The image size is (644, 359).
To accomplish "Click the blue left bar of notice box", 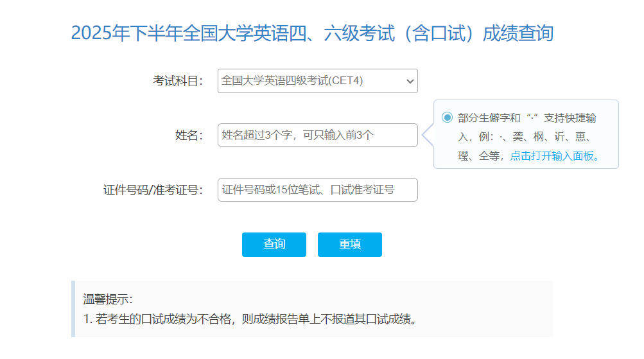I will coord(73,309).
